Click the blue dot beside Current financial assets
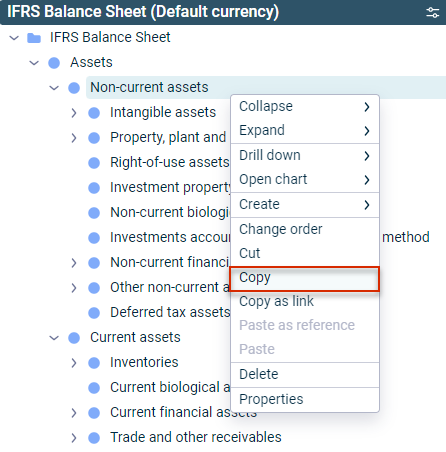 coord(94,413)
